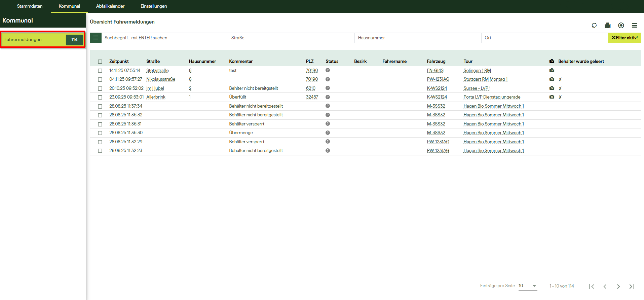Image resolution: width=644 pixels, height=300 pixels.
Task: Go to the next page of entries
Action: pos(618,286)
